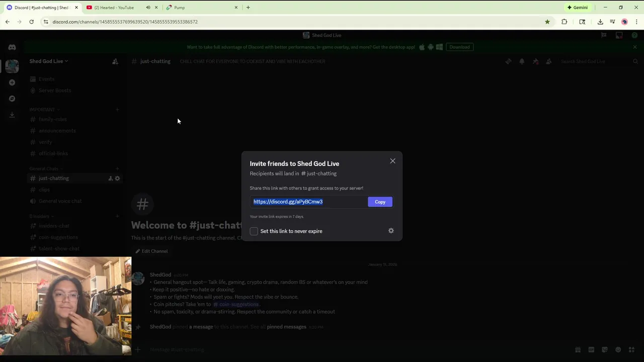644x362 pixels.
Task: Select the discord.gg invite link field
Action: (308, 202)
